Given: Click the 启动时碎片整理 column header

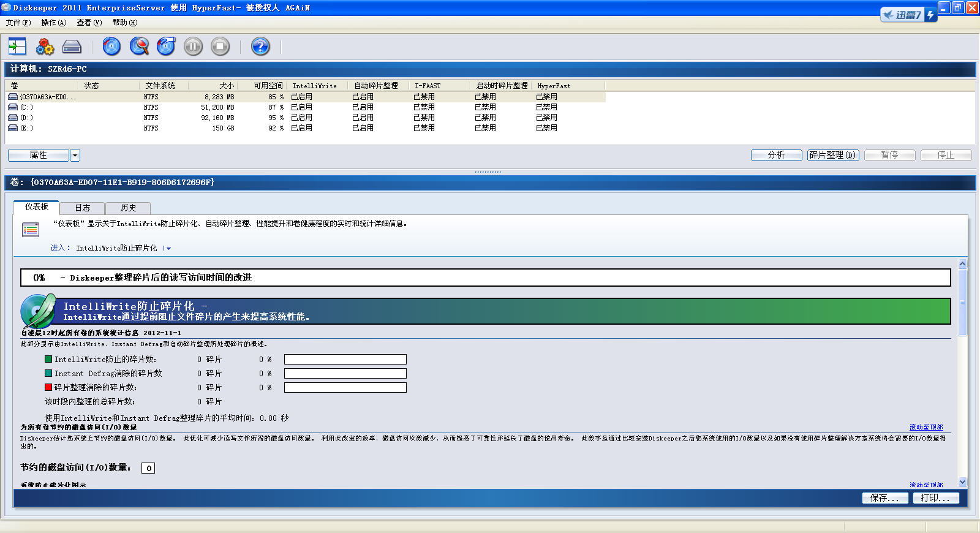Looking at the screenshot, I should pos(501,86).
